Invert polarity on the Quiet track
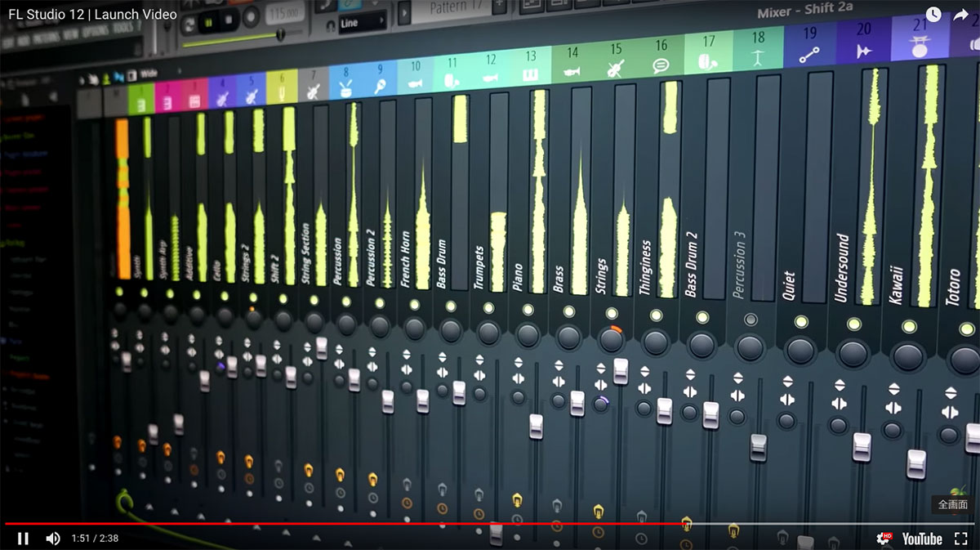Screen dimensions: 980x550 point(787,381)
